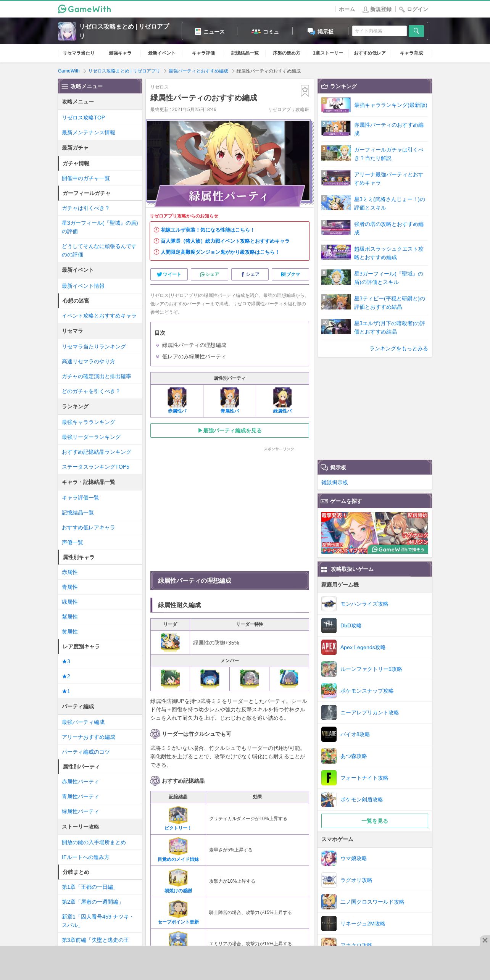The height and width of the screenshot is (980, 490).
Task: Focus the サイト内検索 input field
Action: 379,31
